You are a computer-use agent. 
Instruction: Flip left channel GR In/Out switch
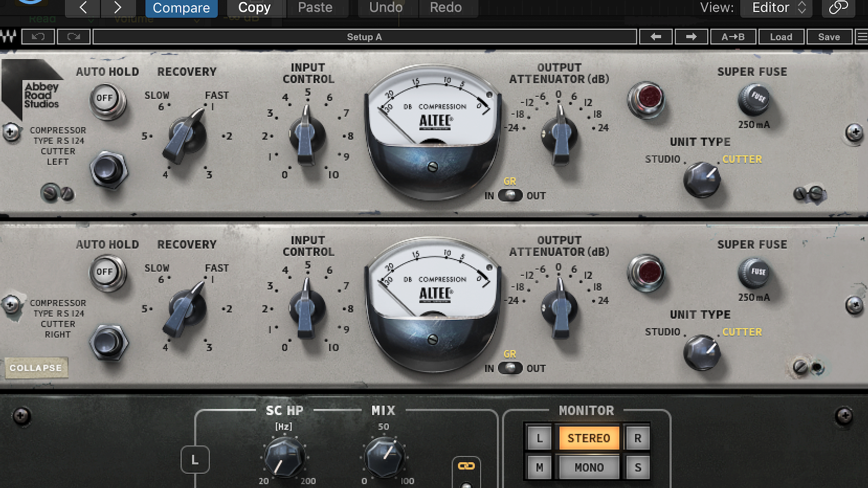(510, 195)
